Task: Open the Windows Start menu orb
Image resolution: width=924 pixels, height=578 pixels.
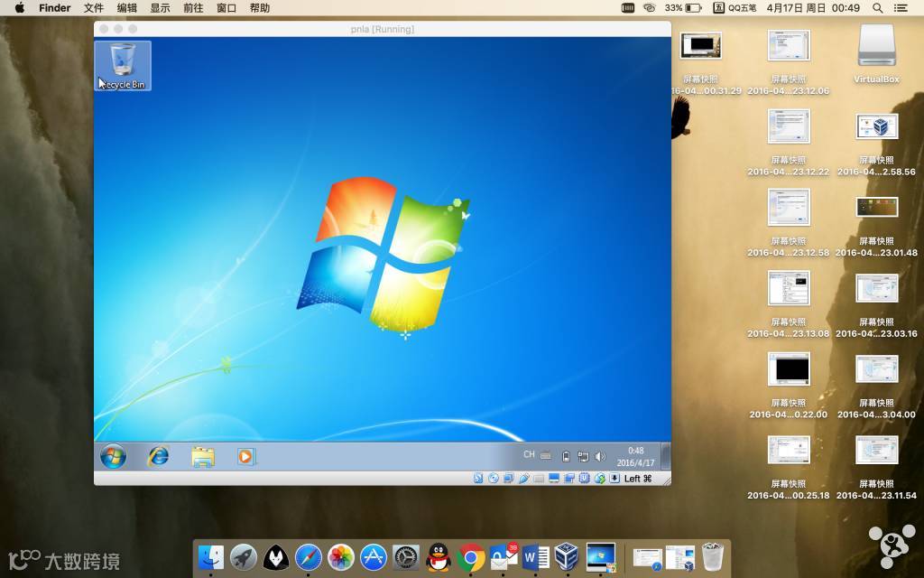Action: coord(113,456)
